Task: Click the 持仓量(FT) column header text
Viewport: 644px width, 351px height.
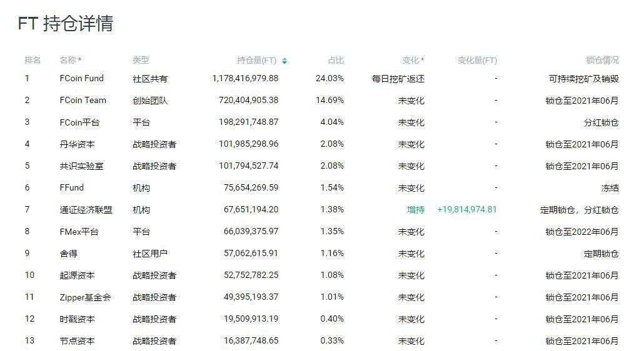Action: (257, 61)
